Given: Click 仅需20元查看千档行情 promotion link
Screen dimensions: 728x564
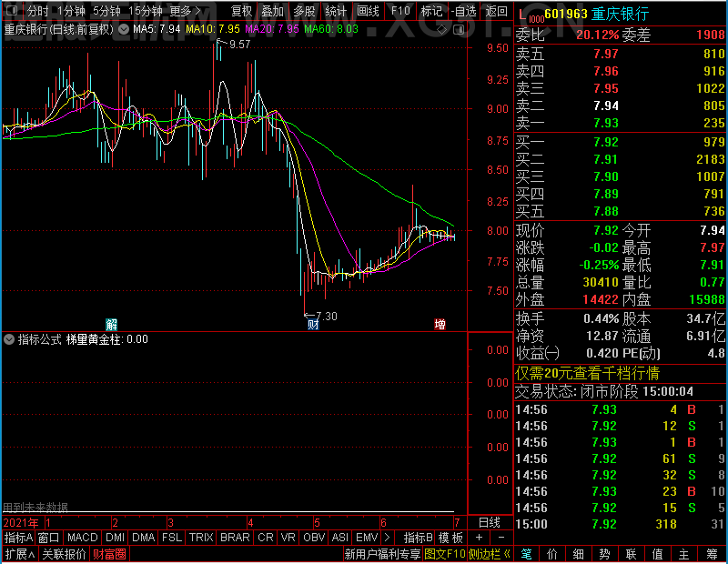Looking at the screenshot, I should (587, 373).
